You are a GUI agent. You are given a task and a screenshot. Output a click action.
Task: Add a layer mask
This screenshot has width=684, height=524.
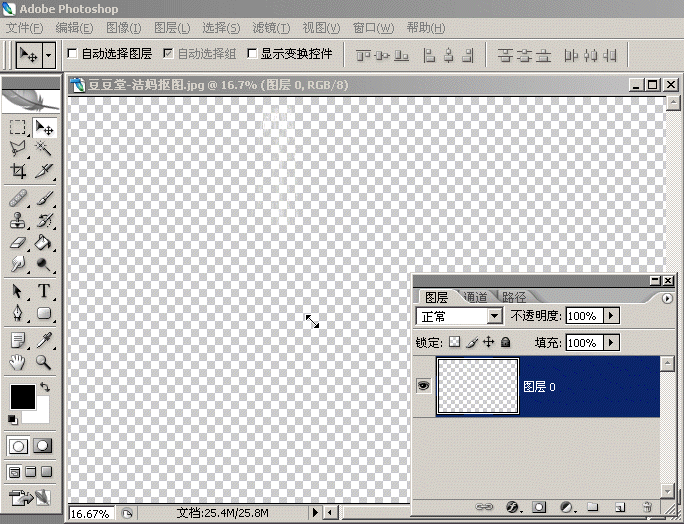click(x=539, y=507)
